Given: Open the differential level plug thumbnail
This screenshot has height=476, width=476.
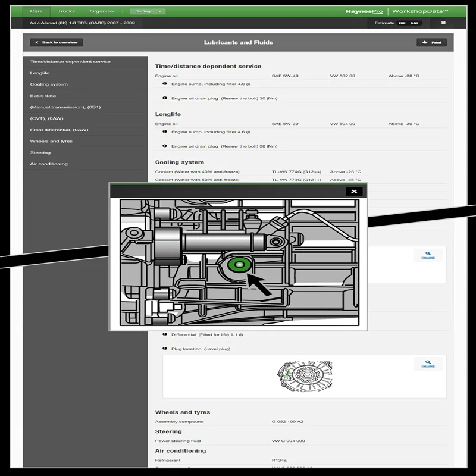Looking at the screenshot, I should tap(305, 376).
